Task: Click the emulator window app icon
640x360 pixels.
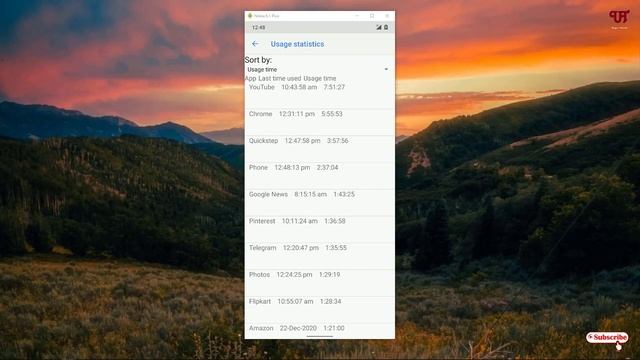Action: (x=250, y=16)
